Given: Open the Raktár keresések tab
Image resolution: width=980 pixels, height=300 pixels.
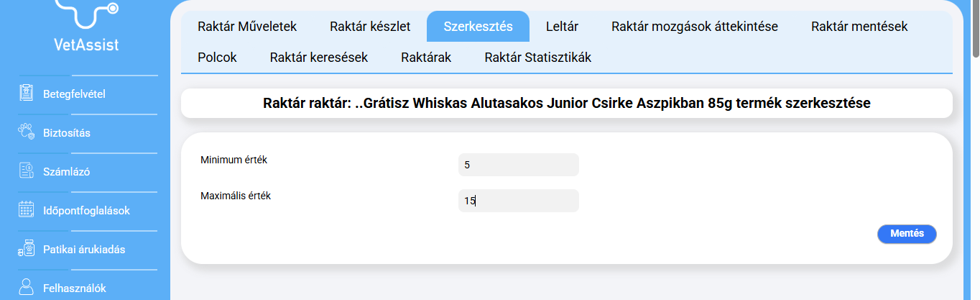Looking at the screenshot, I should coord(319,58).
